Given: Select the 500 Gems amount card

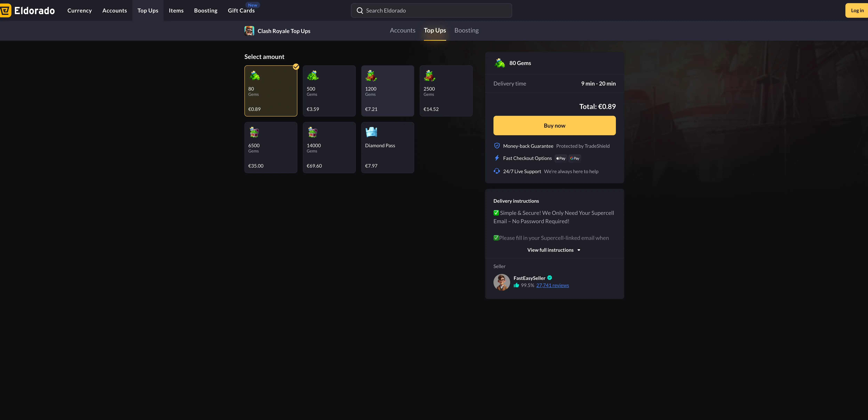Looking at the screenshot, I should click(329, 91).
